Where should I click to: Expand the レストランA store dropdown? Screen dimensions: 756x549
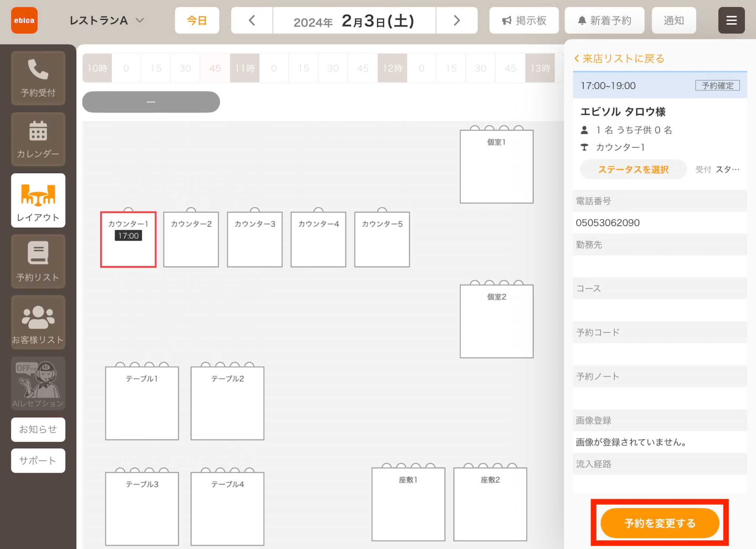(x=107, y=20)
